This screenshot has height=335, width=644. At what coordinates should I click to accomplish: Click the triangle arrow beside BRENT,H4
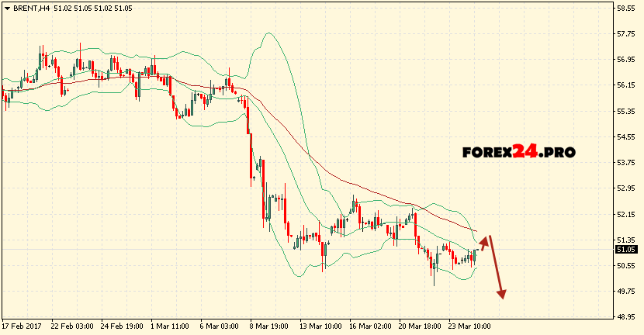coord(7,8)
